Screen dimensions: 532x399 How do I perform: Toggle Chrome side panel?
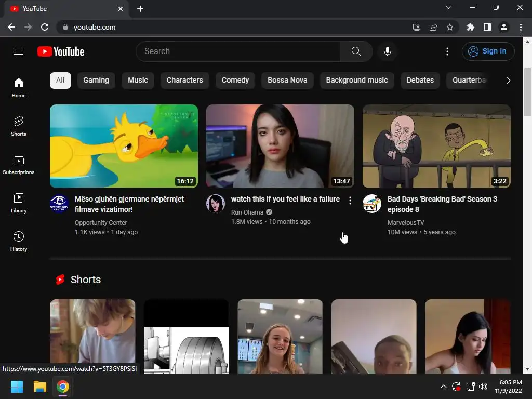pos(487,27)
